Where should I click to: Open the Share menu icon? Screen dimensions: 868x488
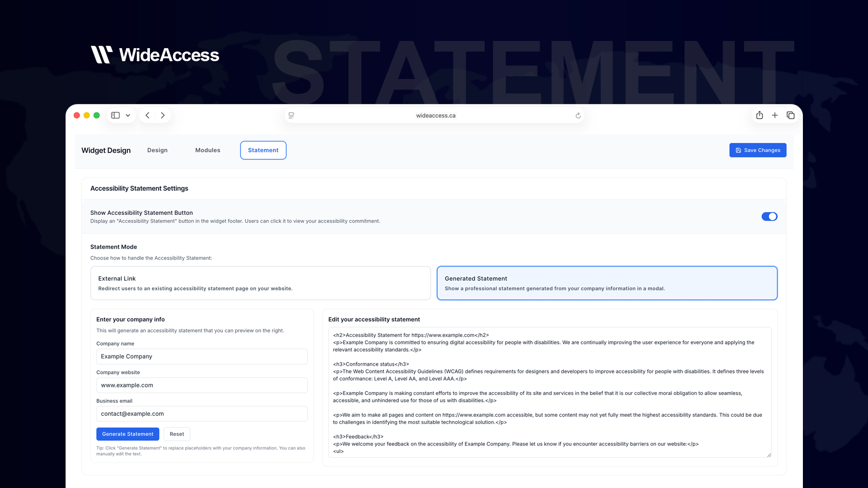[x=759, y=115]
